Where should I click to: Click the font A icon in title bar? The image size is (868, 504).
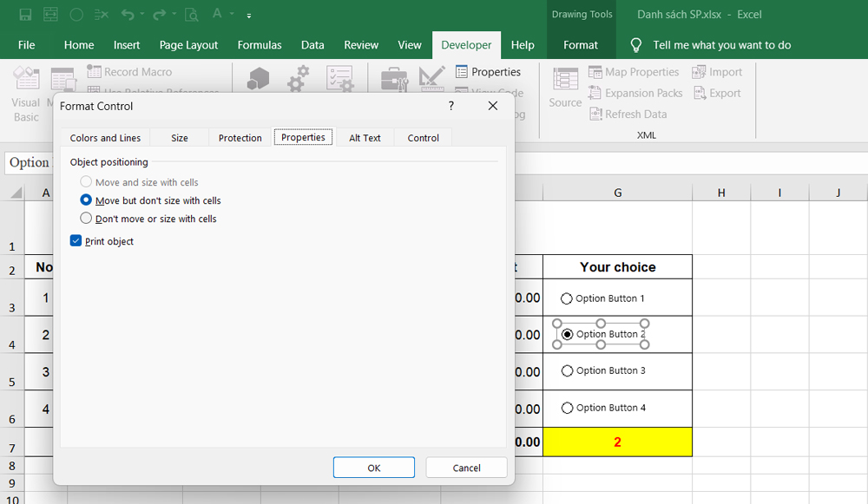coord(217,14)
